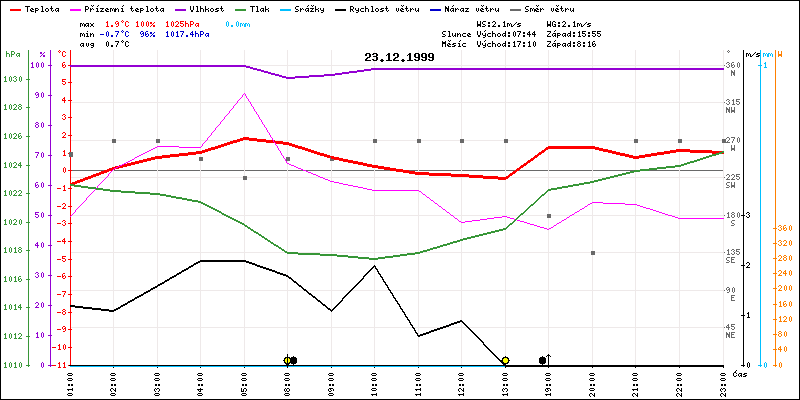Select the yellow sun marker at 13:00
This screenshot has width=800, height=400.
506,360
